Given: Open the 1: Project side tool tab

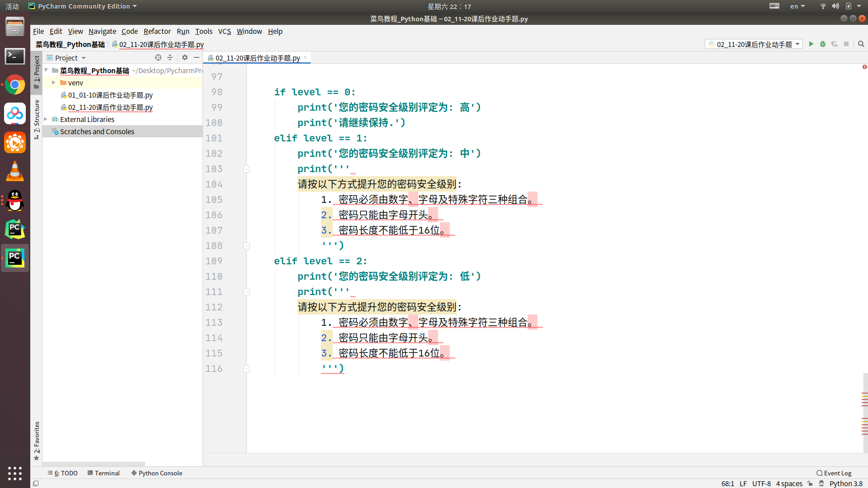Looking at the screenshot, I should pyautogui.click(x=37, y=72).
